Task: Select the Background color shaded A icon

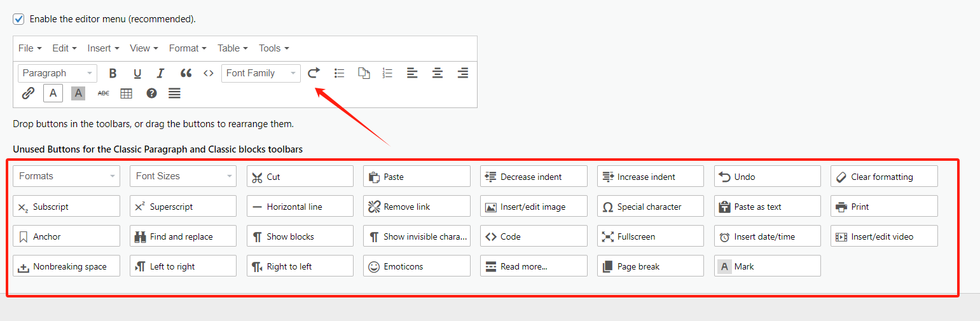Action: (x=78, y=93)
